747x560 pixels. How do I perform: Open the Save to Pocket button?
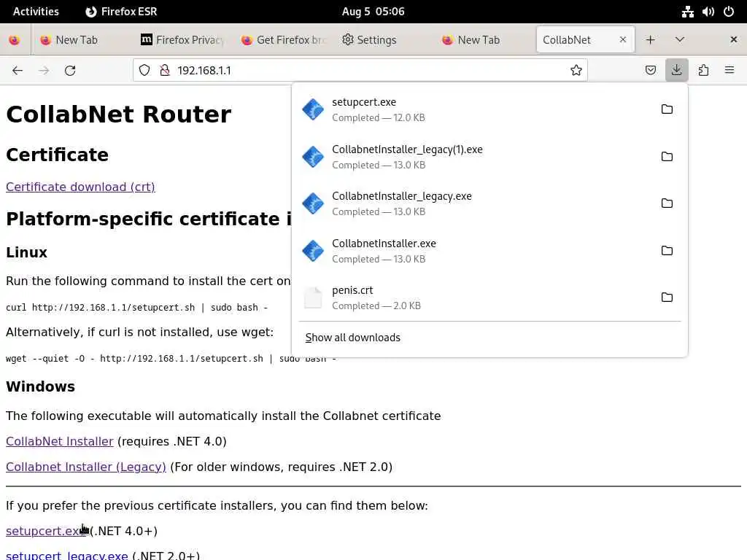[x=650, y=71]
